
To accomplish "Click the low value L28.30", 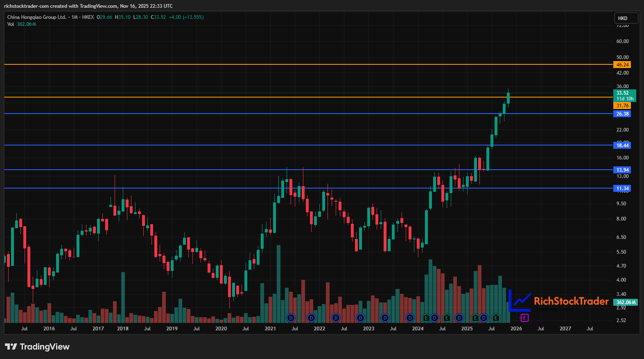I will coord(141,17).
